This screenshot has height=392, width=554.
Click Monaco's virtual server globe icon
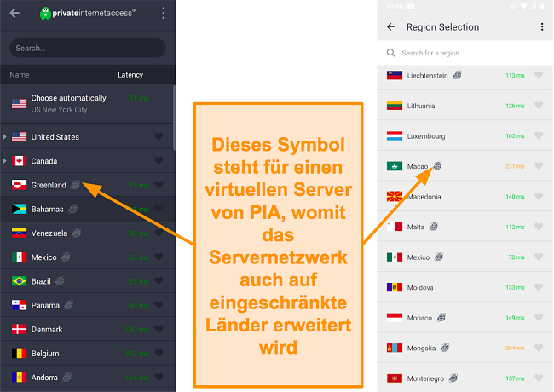(441, 318)
